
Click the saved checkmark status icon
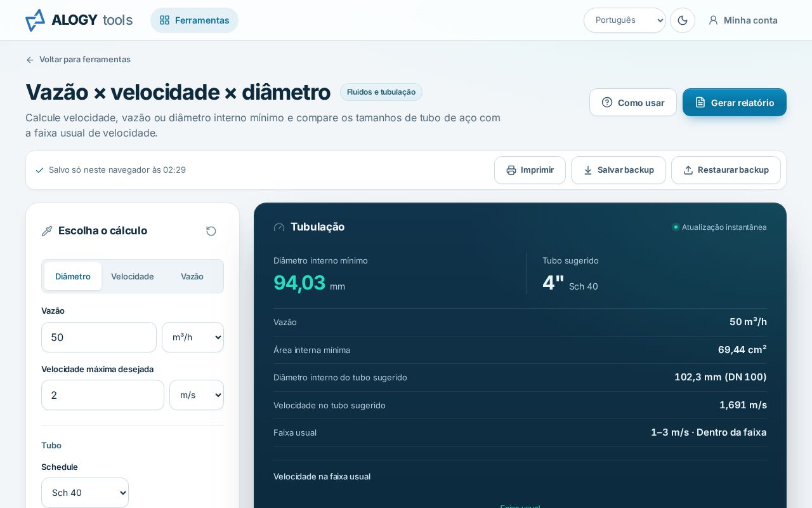coord(40,170)
